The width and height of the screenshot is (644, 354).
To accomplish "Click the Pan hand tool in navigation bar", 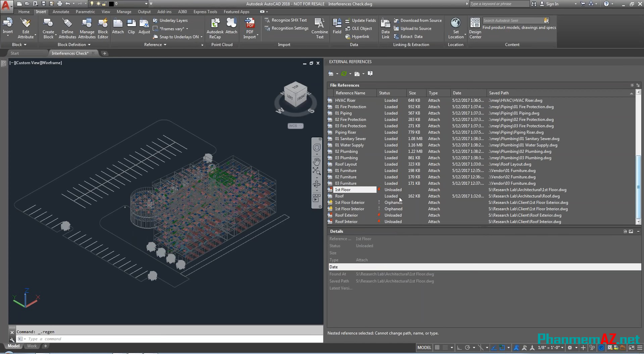I will [x=316, y=161].
